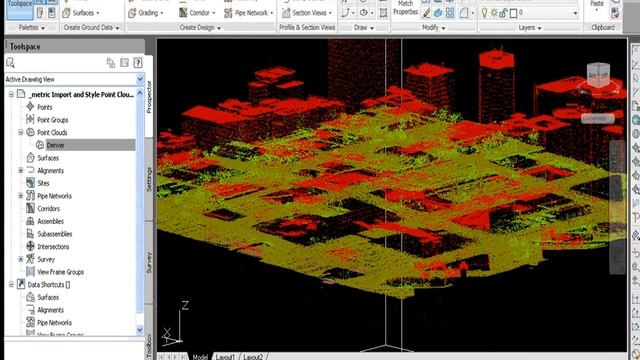Open the Surfaces ribbon tool
Viewport: 640px width, 360px height.
pyautogui.click(x=81, y=13)
